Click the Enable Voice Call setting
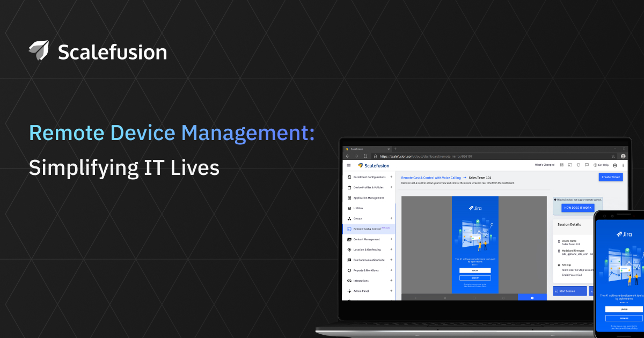The height and width of the screenshot is (338, 644). [573, 274]
